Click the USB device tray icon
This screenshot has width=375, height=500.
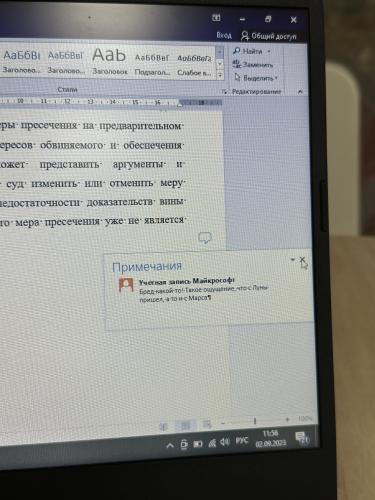184,444
